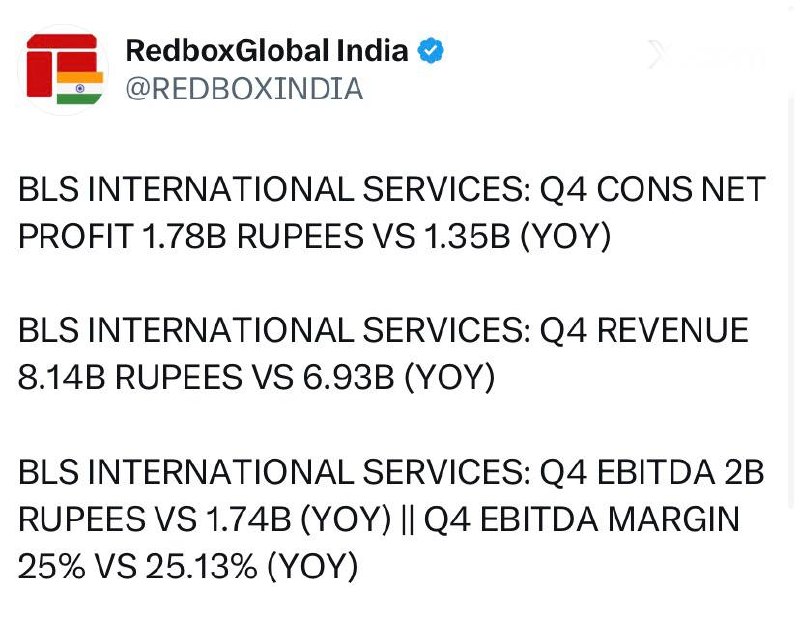The height and width of the screenshot is (618, 800).
Task: Open the RedboxGlobal India display name
Action: (267, 51)
